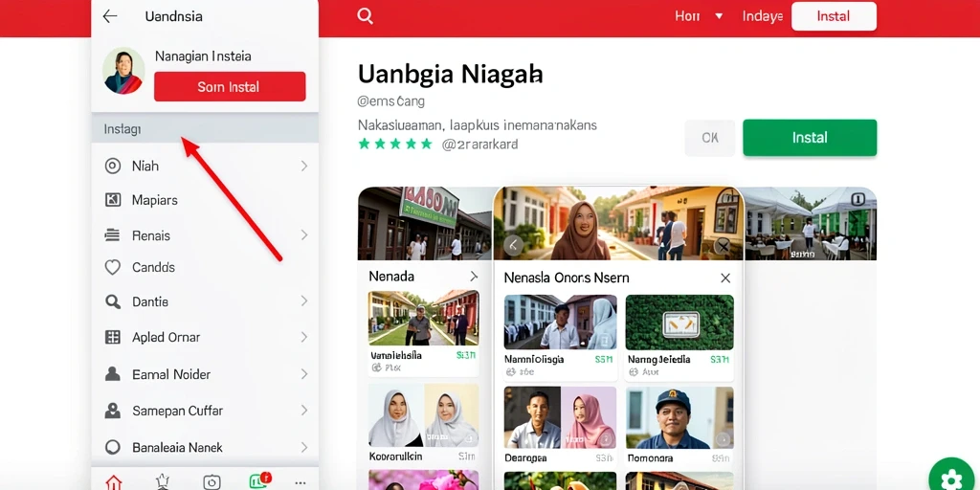Open the Hon dropdown arrow in header
The width and height of the screenshot is (980, 490).
pyautogui.click(x=719, y=16)
